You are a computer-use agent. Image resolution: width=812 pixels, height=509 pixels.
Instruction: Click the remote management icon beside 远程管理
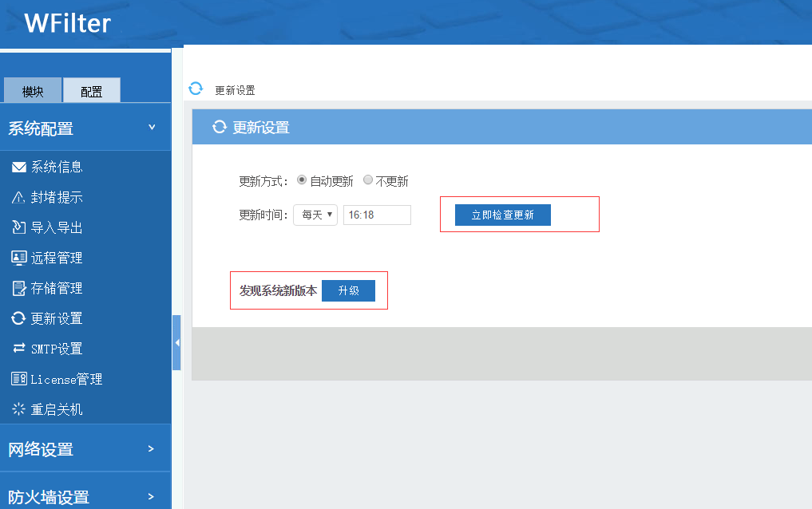[x=19, y=258]
